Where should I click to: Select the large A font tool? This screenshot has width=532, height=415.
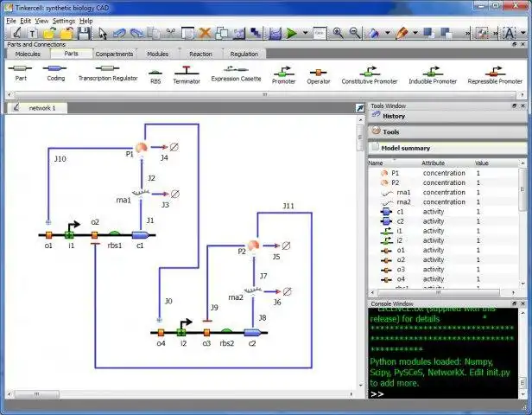coord(509,33)
